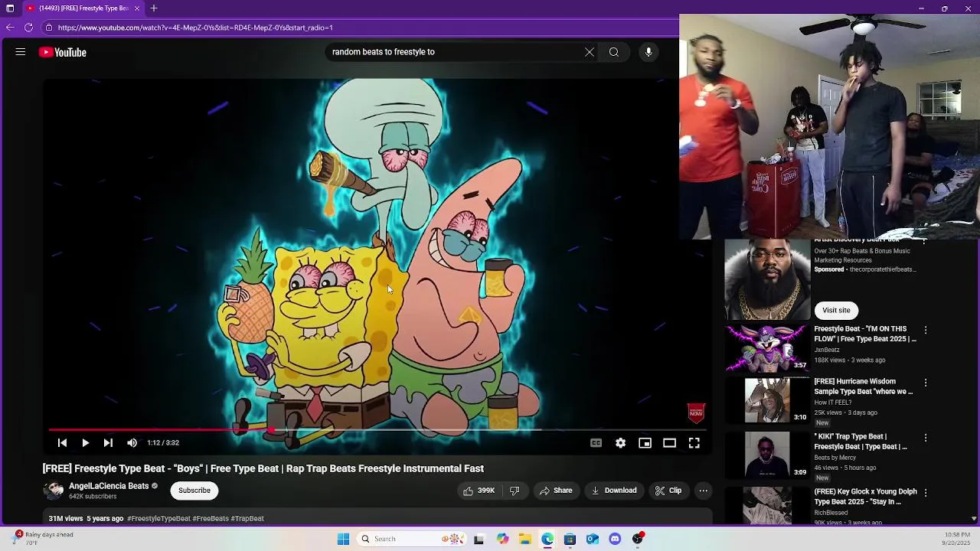Clear the search box with the X
The width and height of the screenshot is (980, 551).
(x=590, y=52)
